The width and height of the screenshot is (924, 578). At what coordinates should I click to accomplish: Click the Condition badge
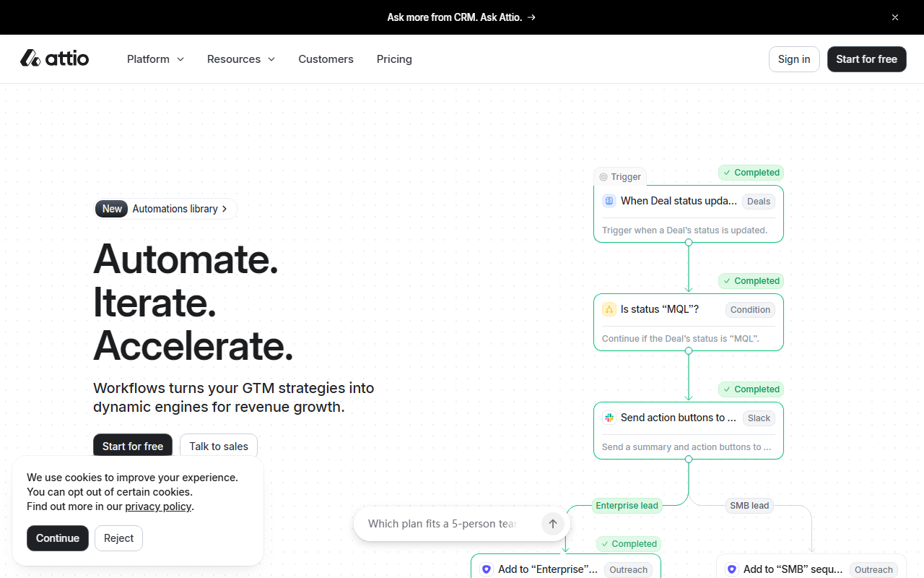[750, 310]
